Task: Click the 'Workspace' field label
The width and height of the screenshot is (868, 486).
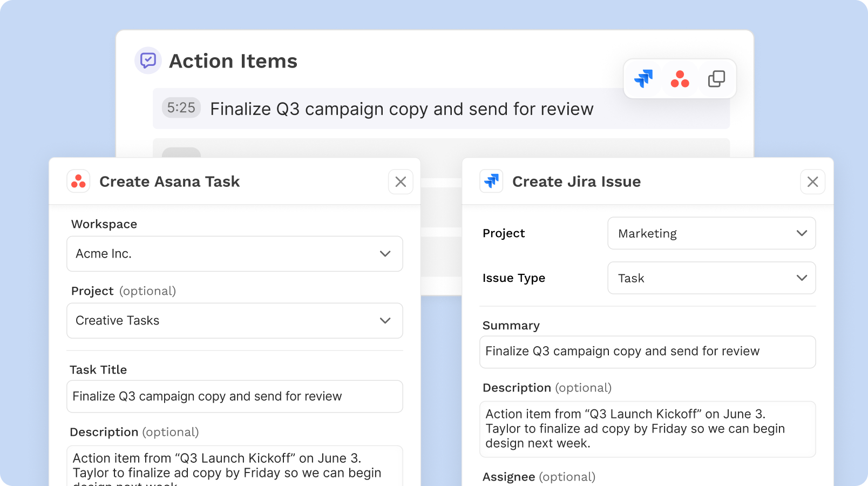Action: click(x=104, y=224)
